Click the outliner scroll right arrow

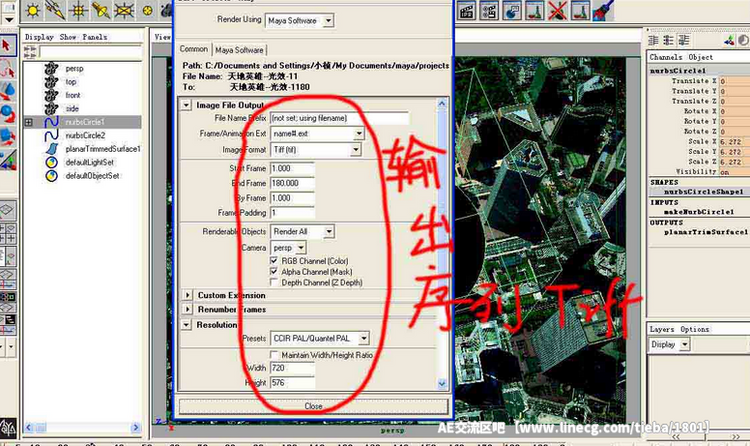coord(135,427)
